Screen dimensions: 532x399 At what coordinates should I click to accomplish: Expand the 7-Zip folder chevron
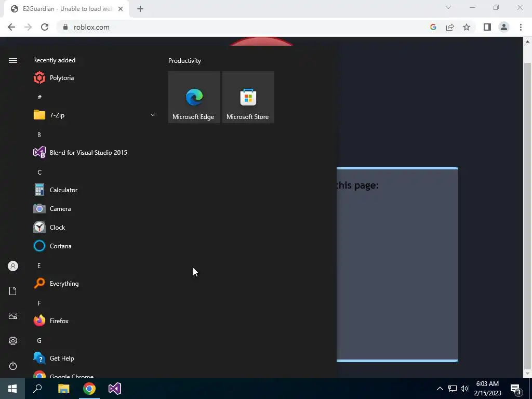(153, 115)
